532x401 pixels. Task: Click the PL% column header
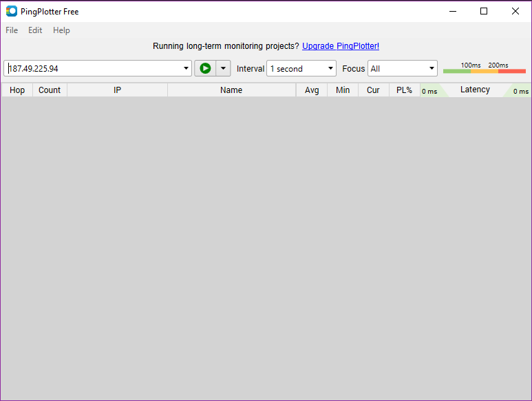(x=405, y=90)
